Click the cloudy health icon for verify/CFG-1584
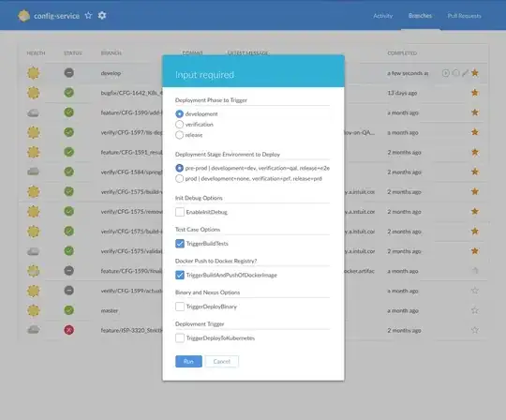 (x=33, y=172)
